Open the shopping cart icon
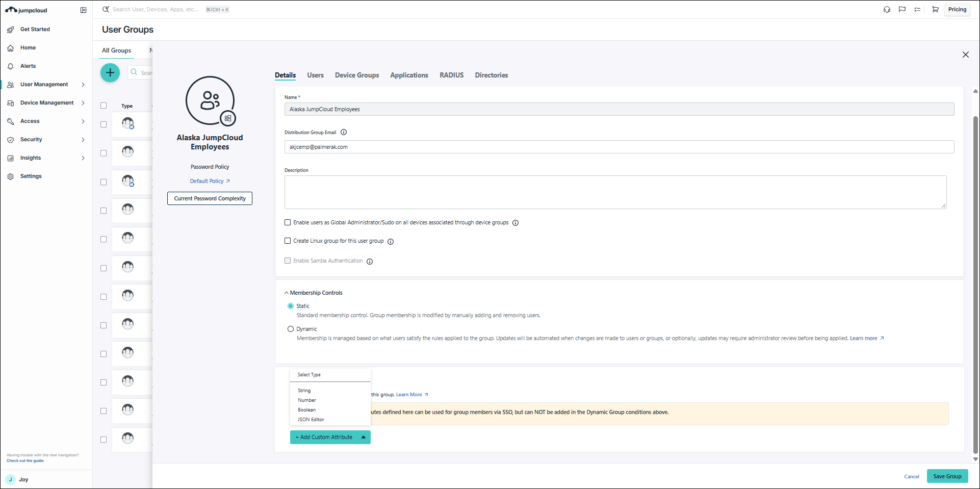The height and width of the screenshot is (489, 980). point(935,10)
